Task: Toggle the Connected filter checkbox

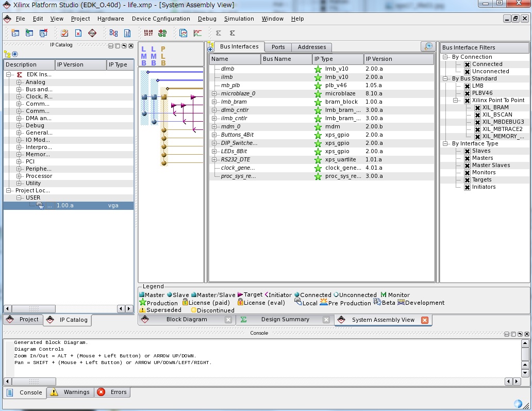Action: coord(467,64)
